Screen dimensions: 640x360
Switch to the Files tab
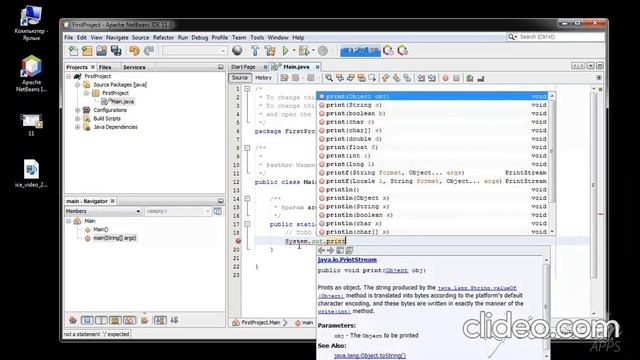pos(105,67)
